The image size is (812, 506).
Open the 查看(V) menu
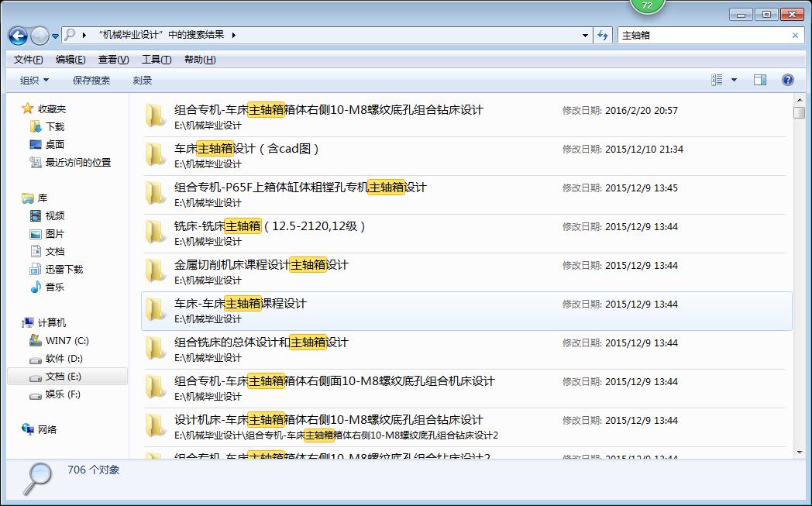point(113,60)
